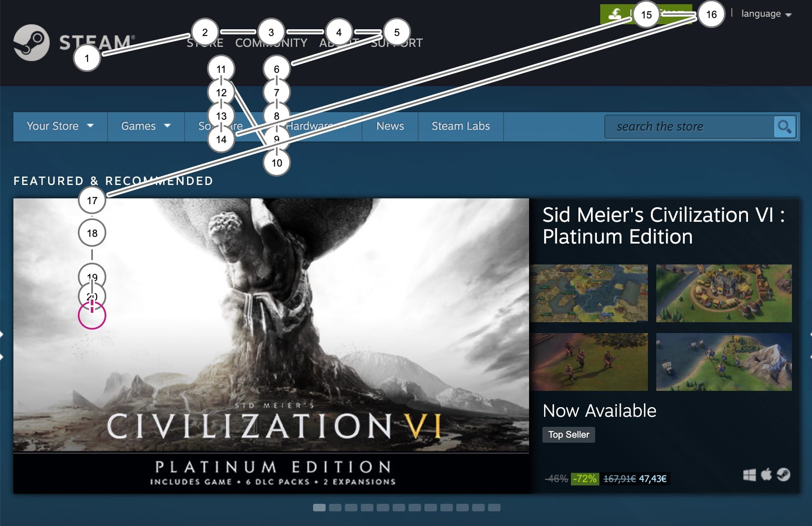Click the discounted price 47,43€
Image resolution: width=812 pixels, height=526 pixels.
(x=653, y=479)
